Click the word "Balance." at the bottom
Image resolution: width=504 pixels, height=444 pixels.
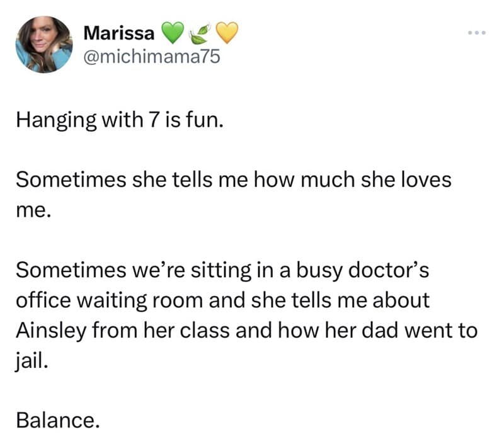(57, 419)
